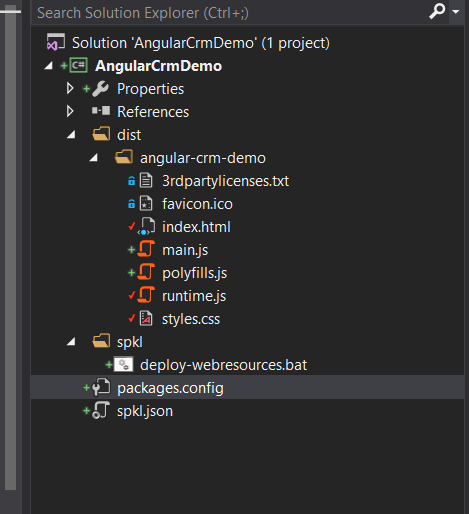Click lock status icon beside favicon.ico
The width and height of the screenshot is (469, 514).
pos(132,204)
